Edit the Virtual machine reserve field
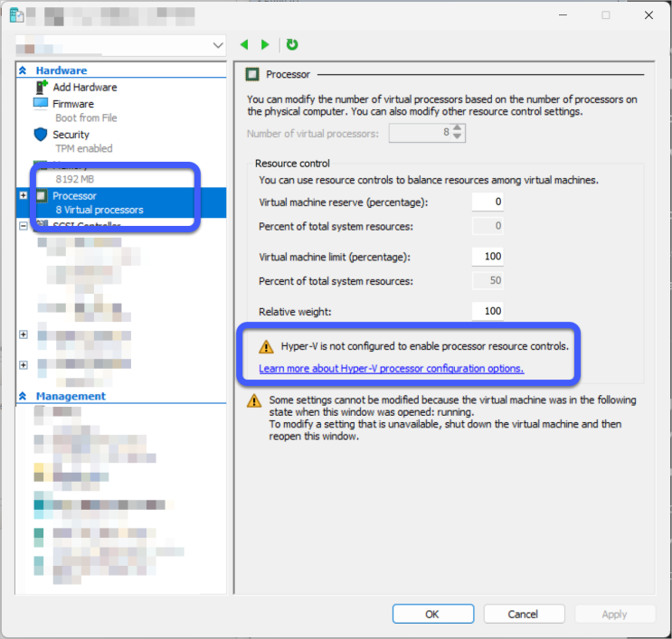Image resolution: width=672 pixels, height=639 pixels. (x=487, y=202)
